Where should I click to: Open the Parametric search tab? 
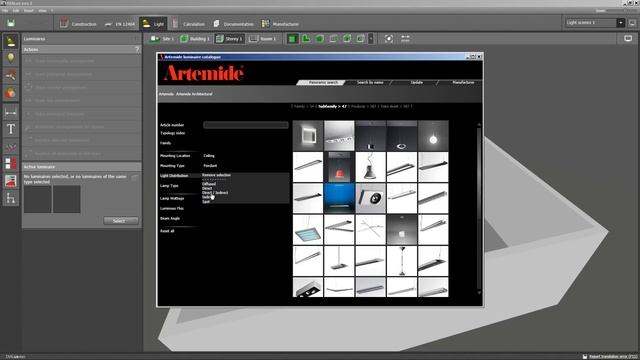pos(322,82)
